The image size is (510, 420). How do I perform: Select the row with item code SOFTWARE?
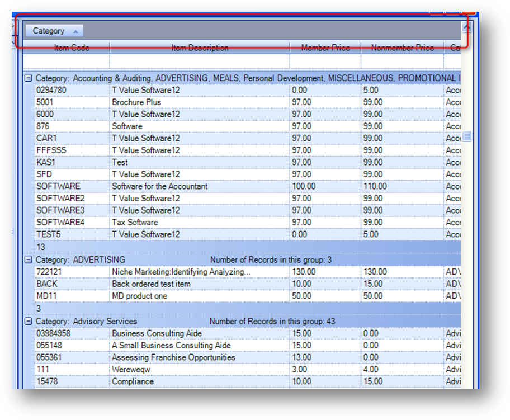point(247,186)
